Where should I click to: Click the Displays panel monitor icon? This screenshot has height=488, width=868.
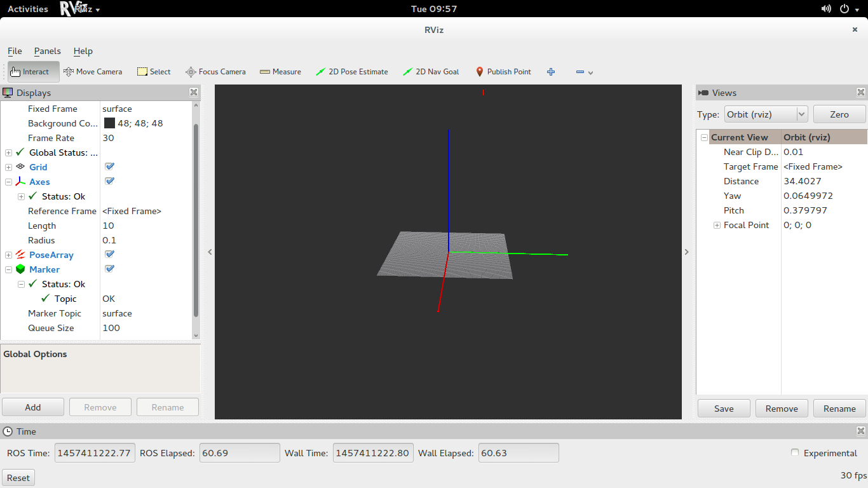pyautogui.click(x=8, y=93)
